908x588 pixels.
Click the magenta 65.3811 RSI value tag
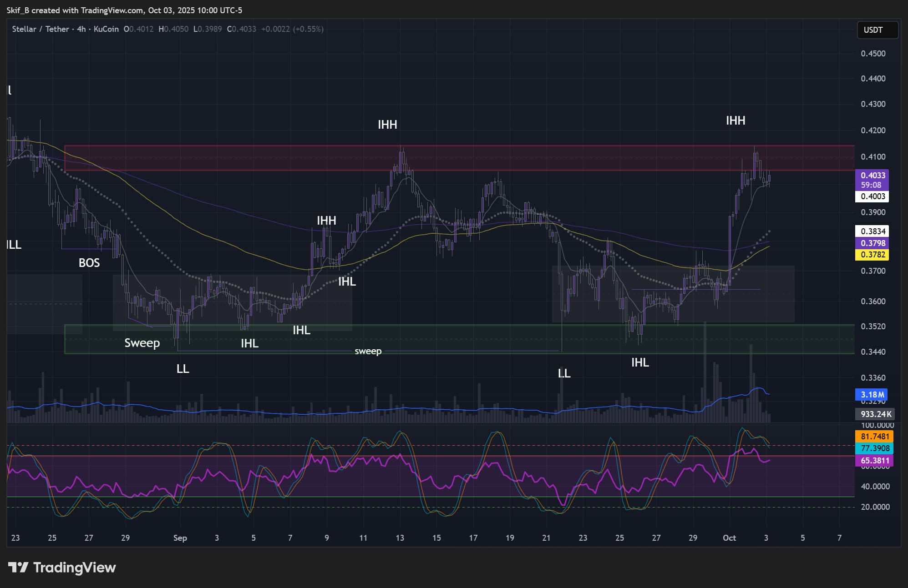tap(874, 460)
